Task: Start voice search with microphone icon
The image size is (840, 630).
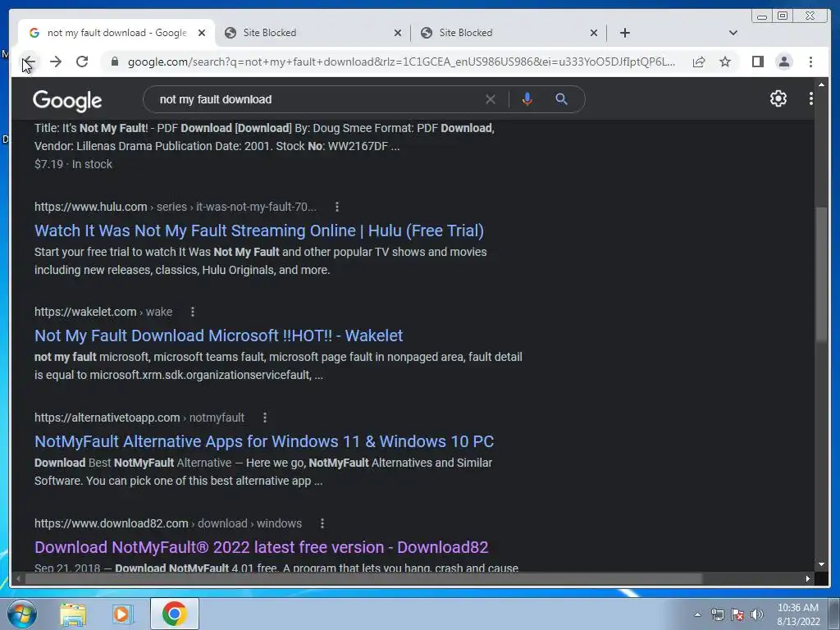Action: click(x=527, y=99)
